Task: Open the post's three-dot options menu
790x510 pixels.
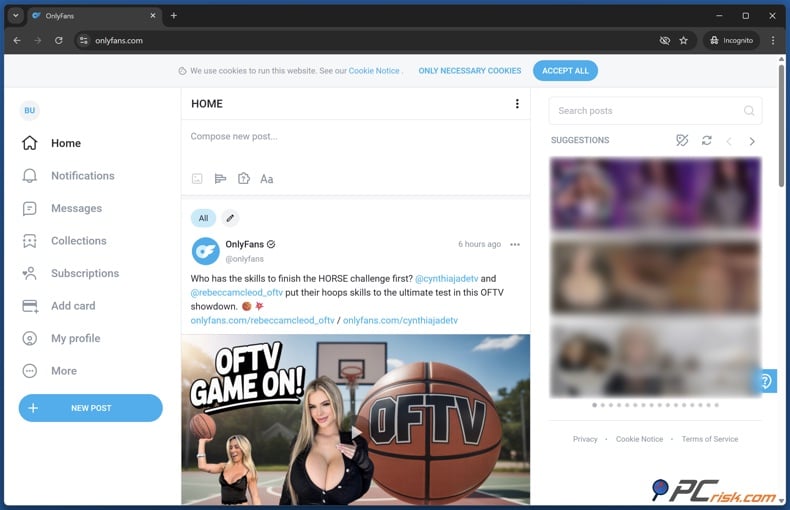Action: [515, 244]
